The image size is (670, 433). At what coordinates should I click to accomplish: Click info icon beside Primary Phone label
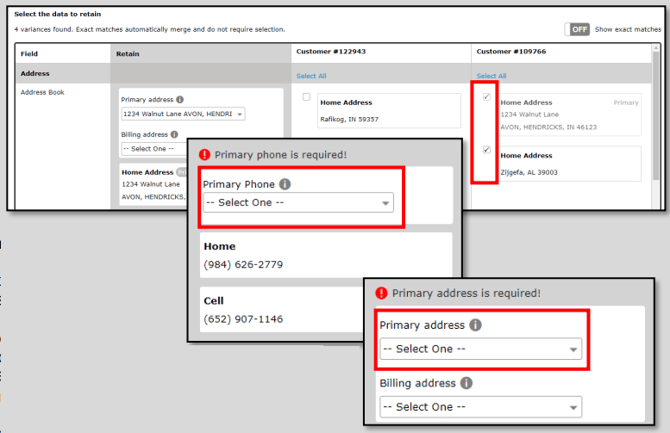285,184
